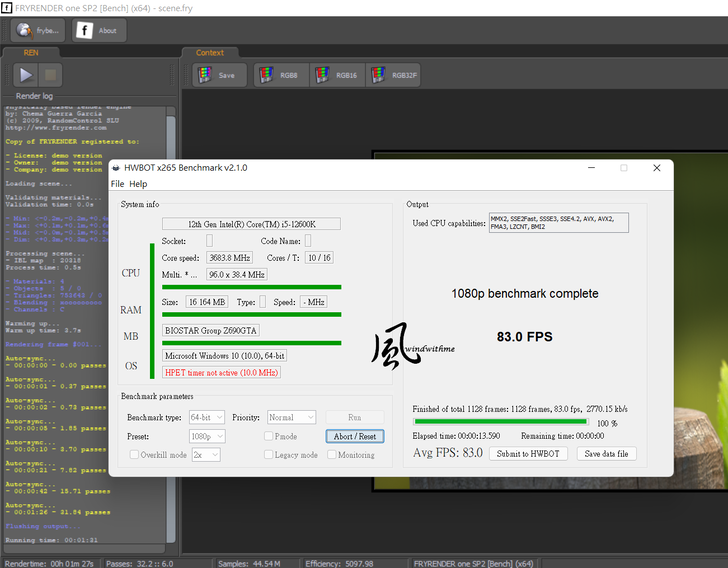Open the Help menu
Viewport: 728px width, 568px height.
(x=138, y=184)
